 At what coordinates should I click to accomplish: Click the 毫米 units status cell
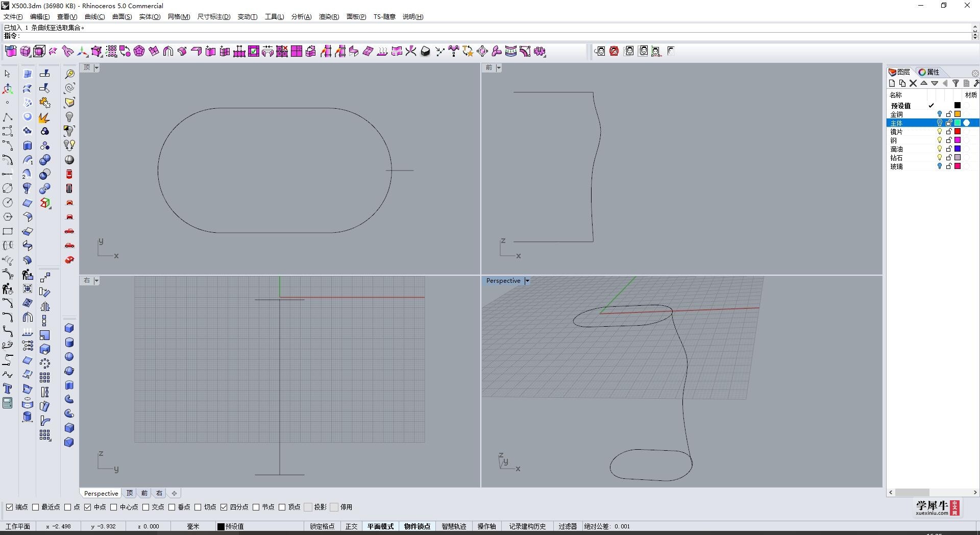193,526
